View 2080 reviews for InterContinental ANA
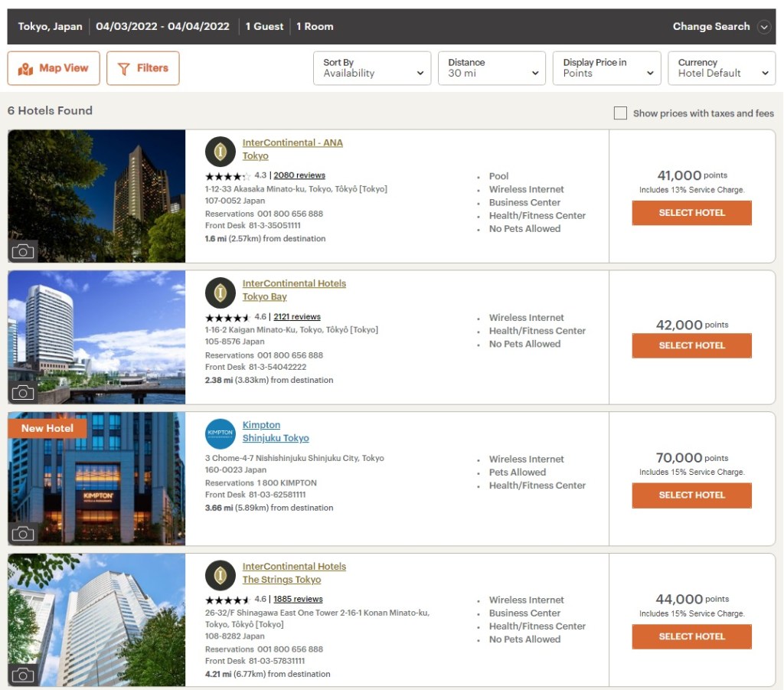 point(299,175)
